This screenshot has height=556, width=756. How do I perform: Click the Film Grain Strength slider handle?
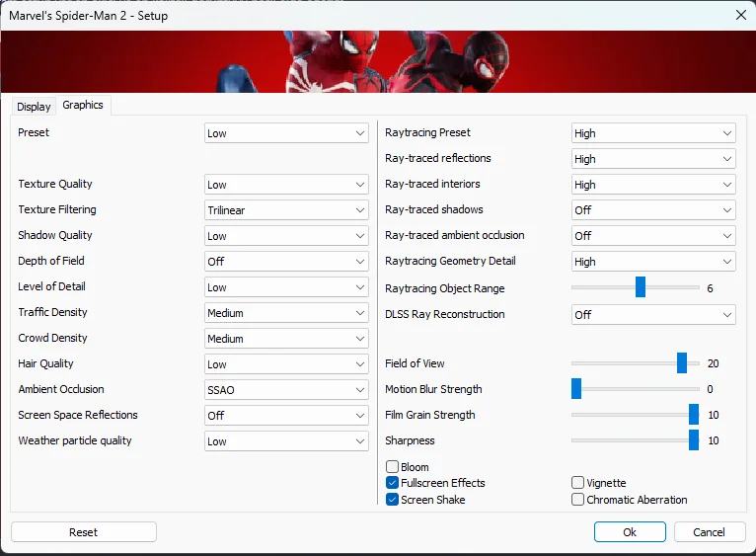coord(694,414)
